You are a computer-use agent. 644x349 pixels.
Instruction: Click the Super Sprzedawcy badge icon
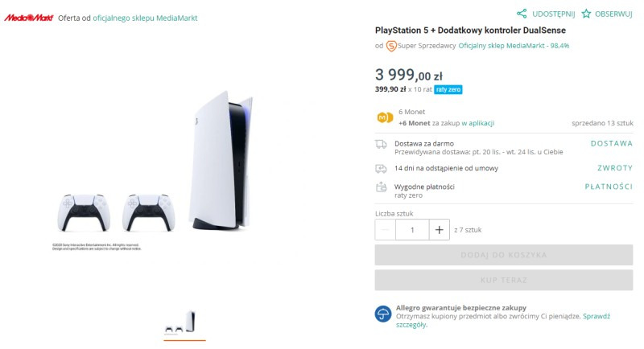[391, 46]
